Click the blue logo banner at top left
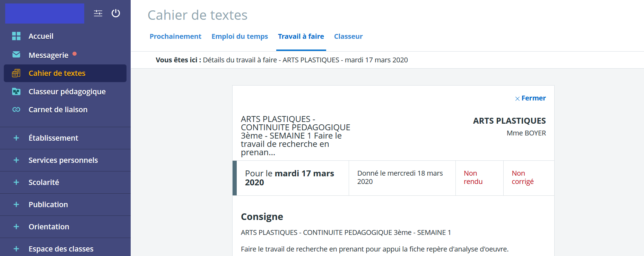Screen dimensions: 644x256 pos(45,14)
